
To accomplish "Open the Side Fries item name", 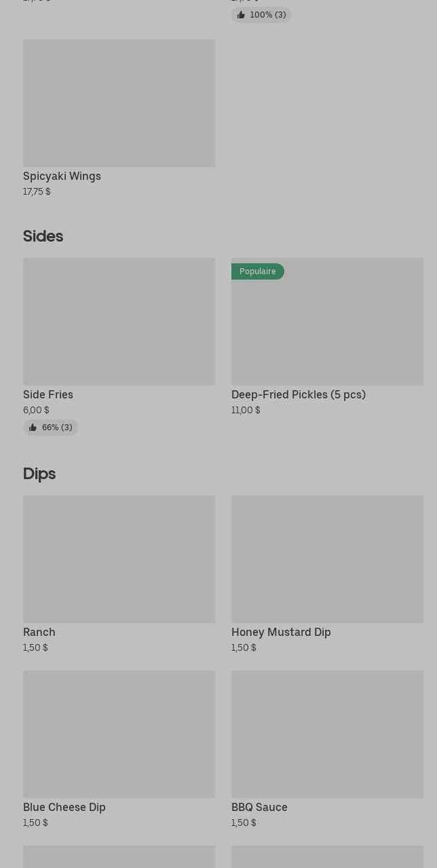I will pos(48,395).
